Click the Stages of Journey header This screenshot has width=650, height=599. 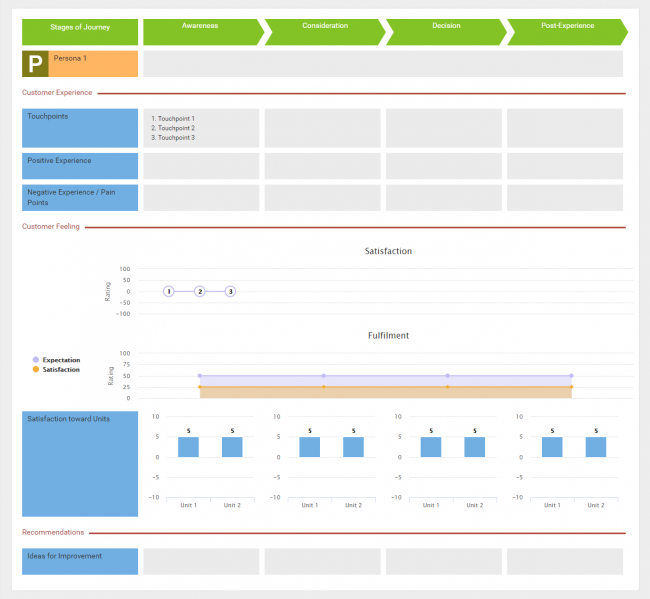(80, 32)
